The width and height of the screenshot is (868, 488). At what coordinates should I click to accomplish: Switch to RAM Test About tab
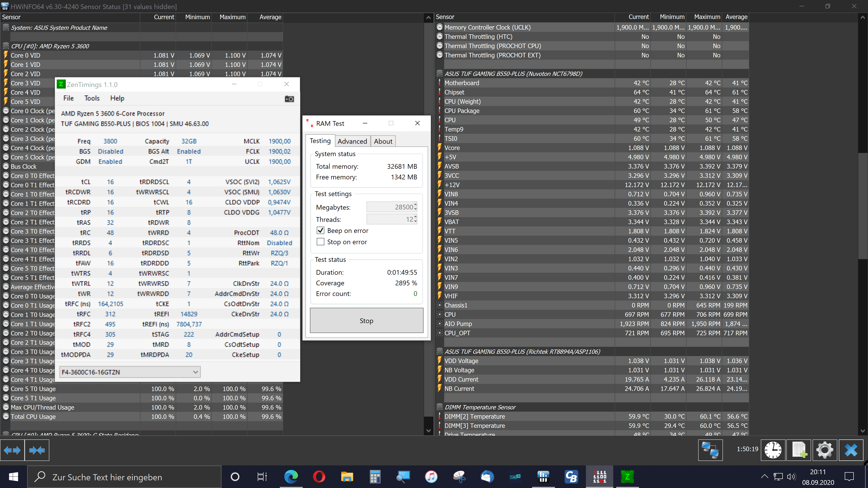pyautogui.click(x=383, y=141)
